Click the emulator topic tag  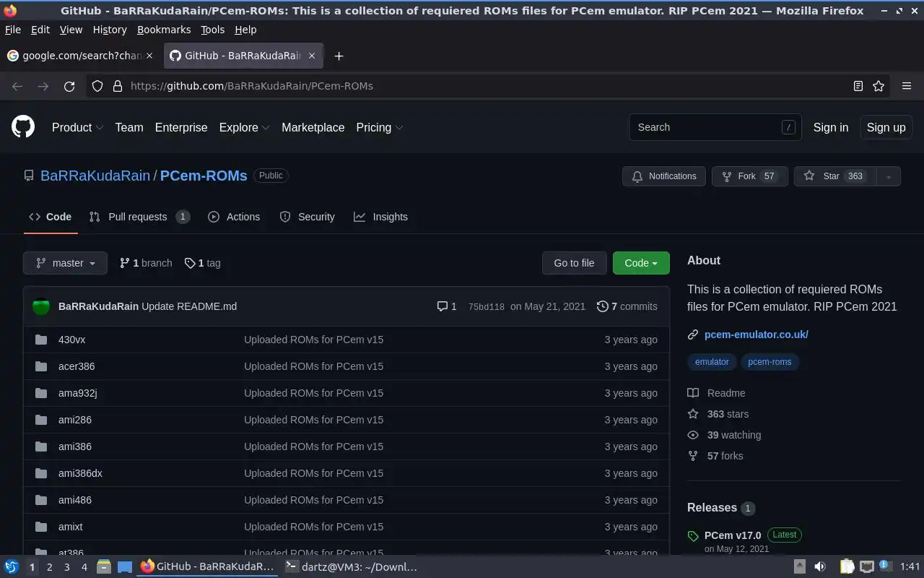[x=712, y=362]
